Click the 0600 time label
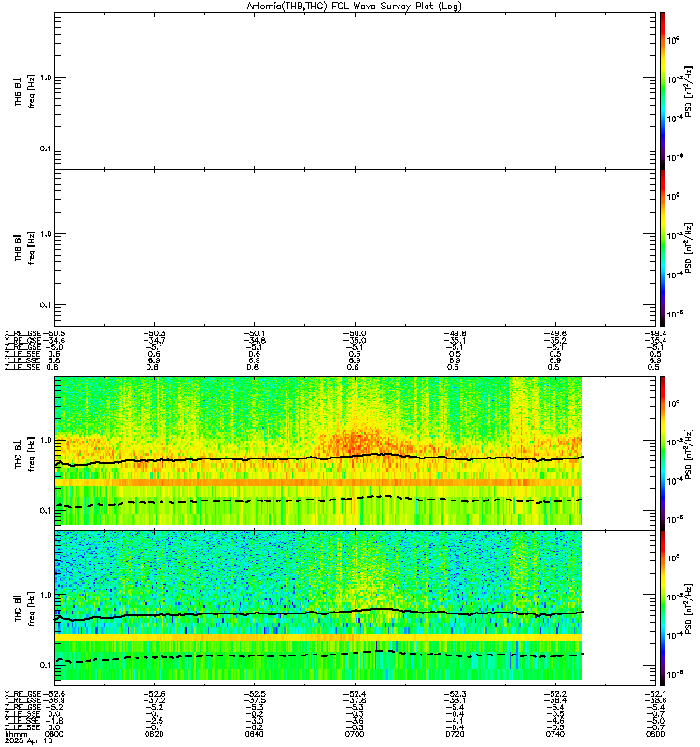This screenshot has width=700, height=747. (x=54, y=734)
